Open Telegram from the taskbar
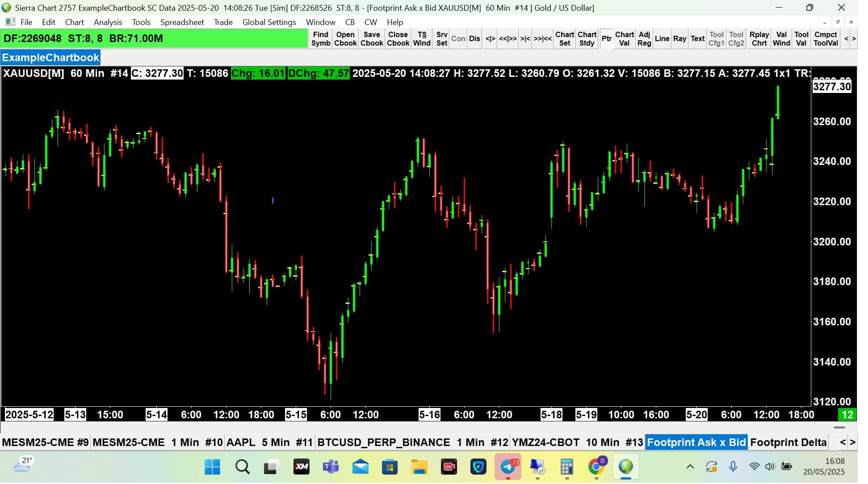Image resolution: width=868 pixels, height=484 pixels. [x=508, y=467]
